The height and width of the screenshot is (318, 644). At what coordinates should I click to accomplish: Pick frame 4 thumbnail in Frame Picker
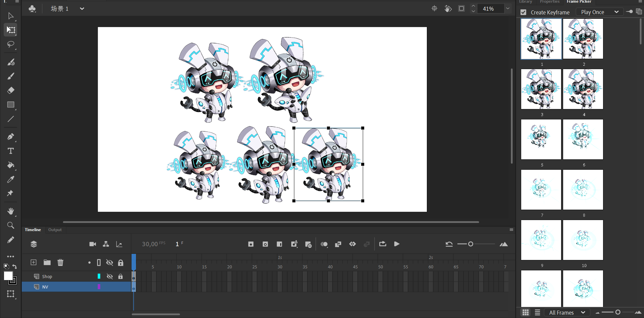coord(583,89)
